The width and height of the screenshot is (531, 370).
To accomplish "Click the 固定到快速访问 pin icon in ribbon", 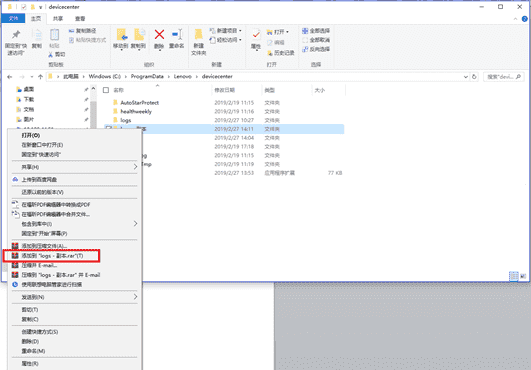I will pyautogui.click(x=16, y=35).
